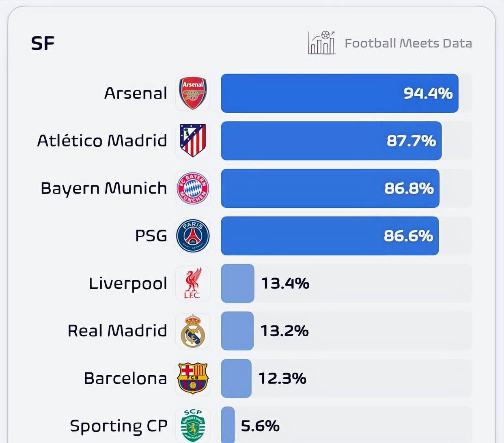Screen dimensions: 504x443
Task: Click Bayern Munich's 86.8% value
Action: [409, 188]
